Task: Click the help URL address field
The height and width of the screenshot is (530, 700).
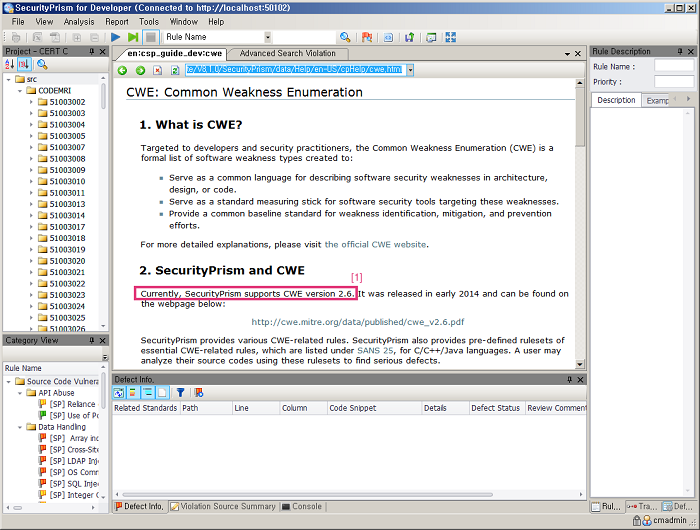Action: click(x=296, y=70)
